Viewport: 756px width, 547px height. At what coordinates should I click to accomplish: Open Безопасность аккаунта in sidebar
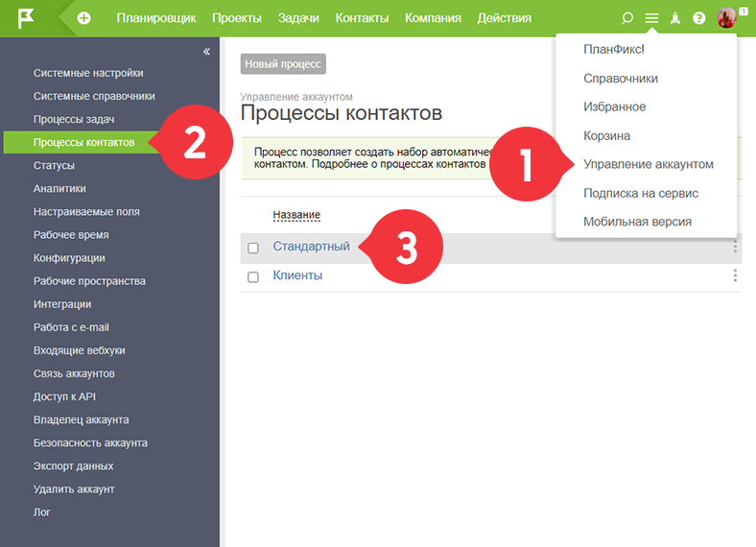pyautogui.click(x=90, y=443)
